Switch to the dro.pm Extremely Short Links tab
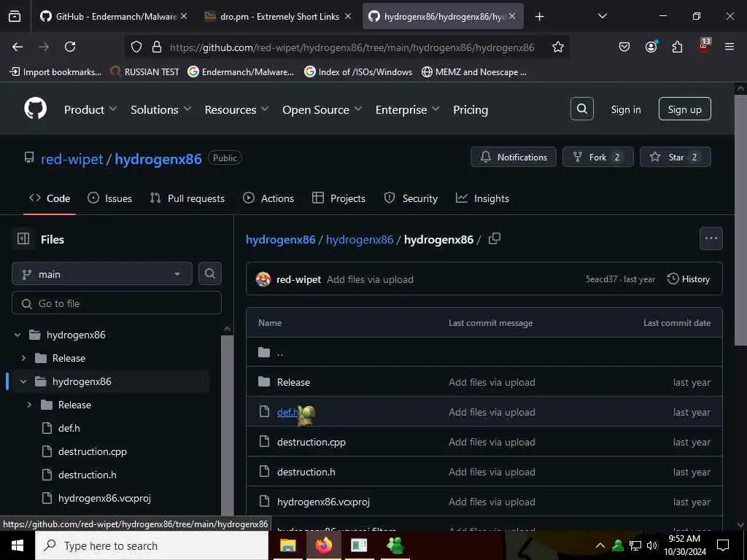Image resolution: width=747 pixels, height=560 pixels. (278, 17)
